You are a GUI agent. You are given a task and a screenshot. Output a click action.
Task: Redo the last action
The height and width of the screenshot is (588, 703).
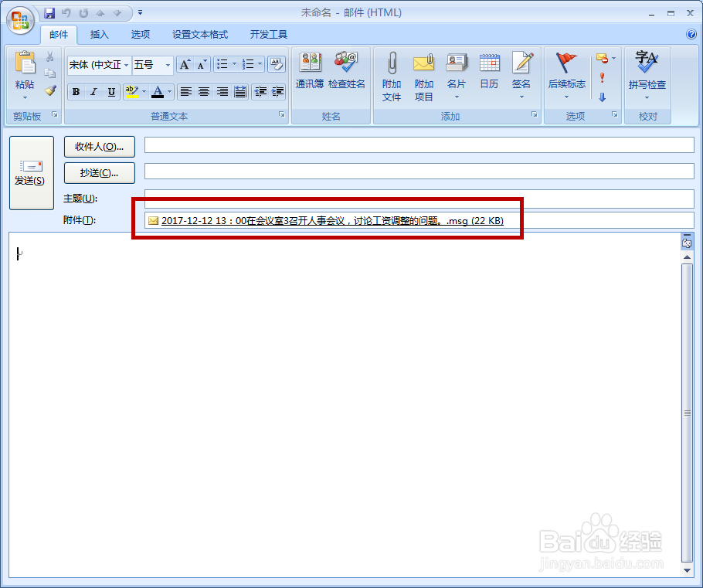(83, 13)
